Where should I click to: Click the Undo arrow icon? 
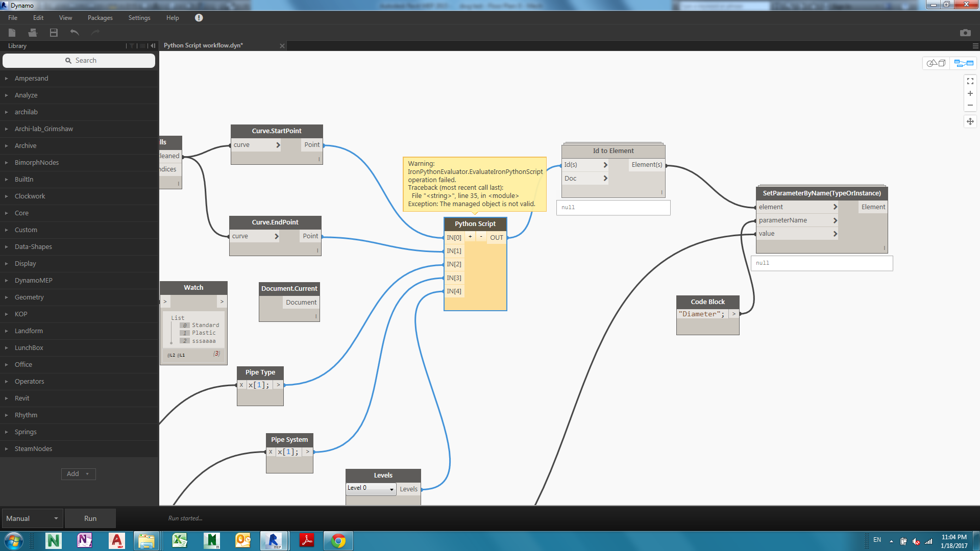pyautogui.click(x=75, y=33)
